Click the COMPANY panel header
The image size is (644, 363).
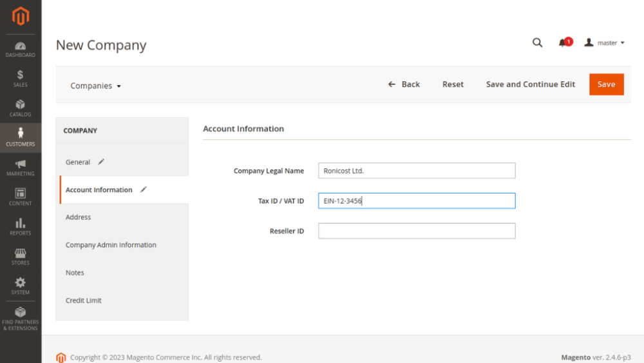point(80,130)
